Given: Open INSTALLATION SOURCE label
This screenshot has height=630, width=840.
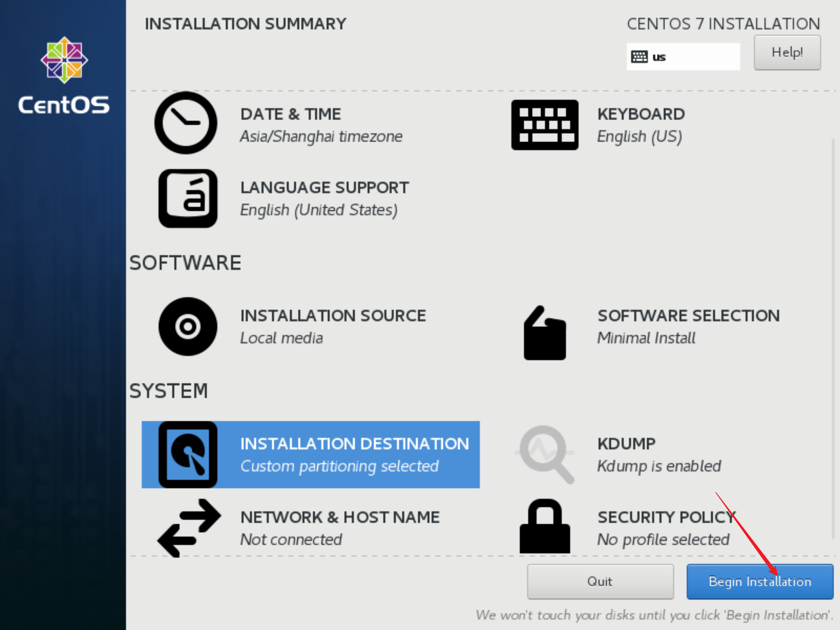Looking at the screenshot, I should pyautogui.click(x=334, y=316).
